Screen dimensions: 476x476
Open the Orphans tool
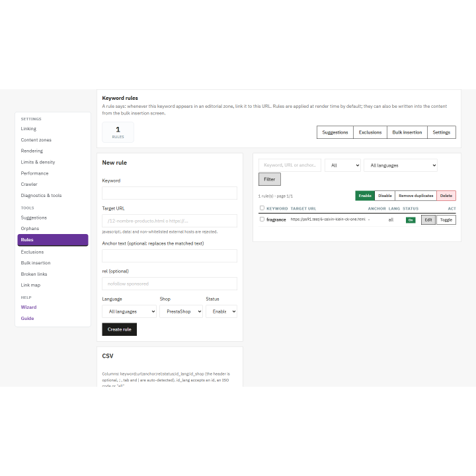click(30, 229)
